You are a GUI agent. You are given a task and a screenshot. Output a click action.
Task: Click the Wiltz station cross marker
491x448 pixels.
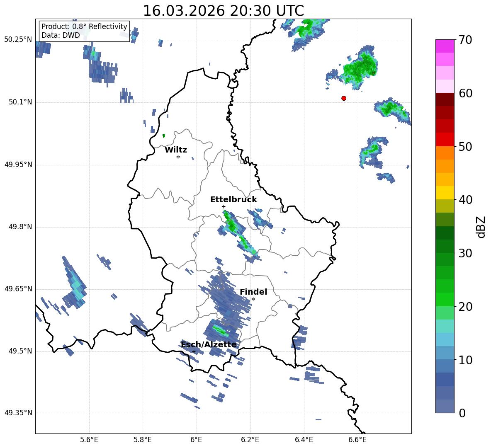pos(178,157)
